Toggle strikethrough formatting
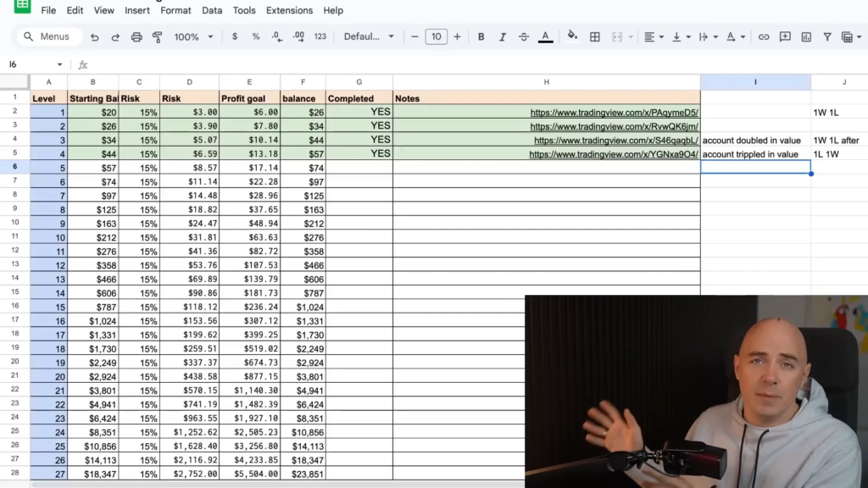This screenshot has height=488, width=868. (x=524, y=37)
